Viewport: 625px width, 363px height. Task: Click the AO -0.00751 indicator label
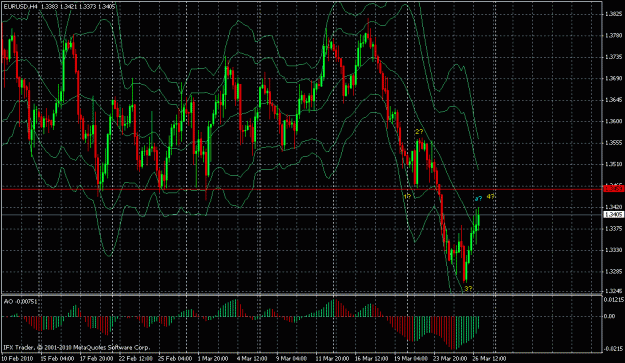click(x=21, y=302)
